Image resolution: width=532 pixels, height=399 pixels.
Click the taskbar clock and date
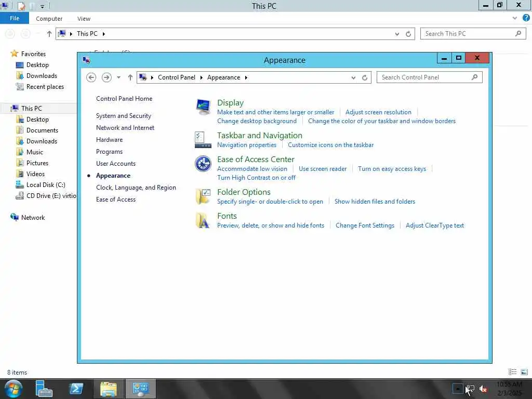[509, 389]
